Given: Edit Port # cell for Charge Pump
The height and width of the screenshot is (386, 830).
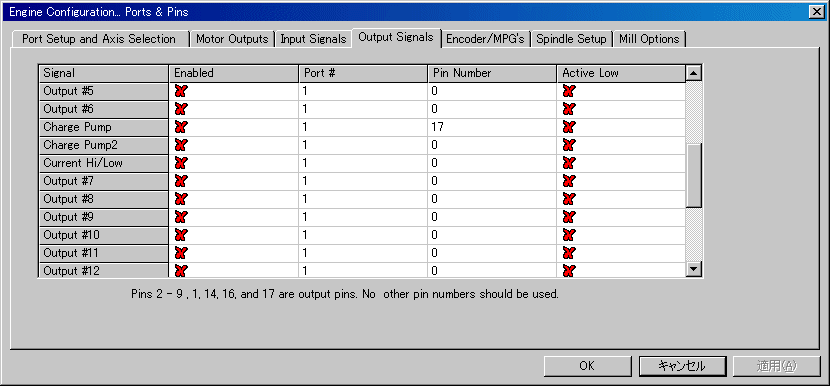Looking at the screenshot, I should point(363,127).
